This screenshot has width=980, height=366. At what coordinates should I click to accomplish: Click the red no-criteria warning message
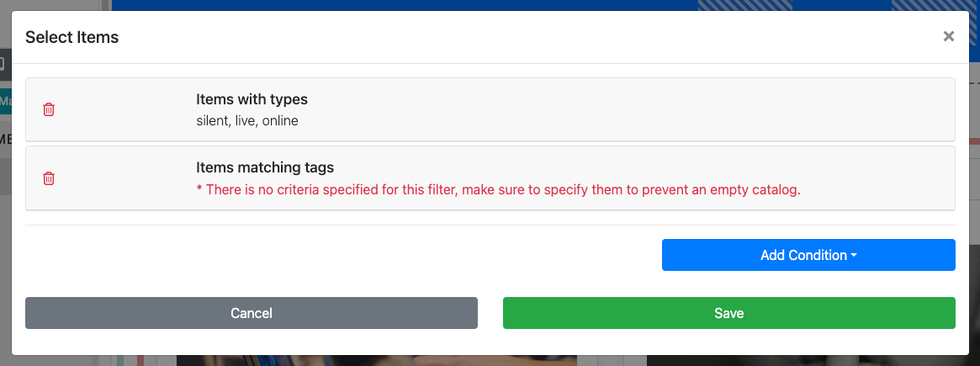click(498, 189)
